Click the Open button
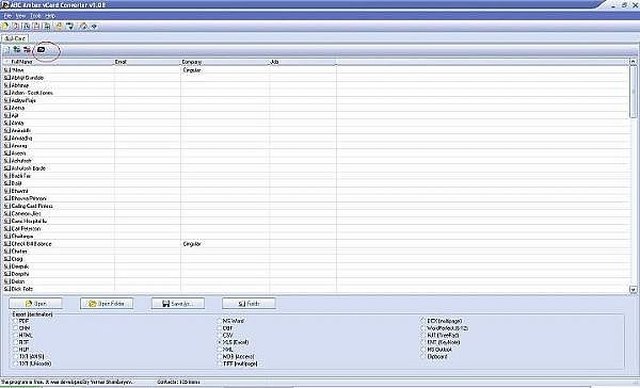Image resolution: width=640 pixels, height=388 pixels. [36, 304]
